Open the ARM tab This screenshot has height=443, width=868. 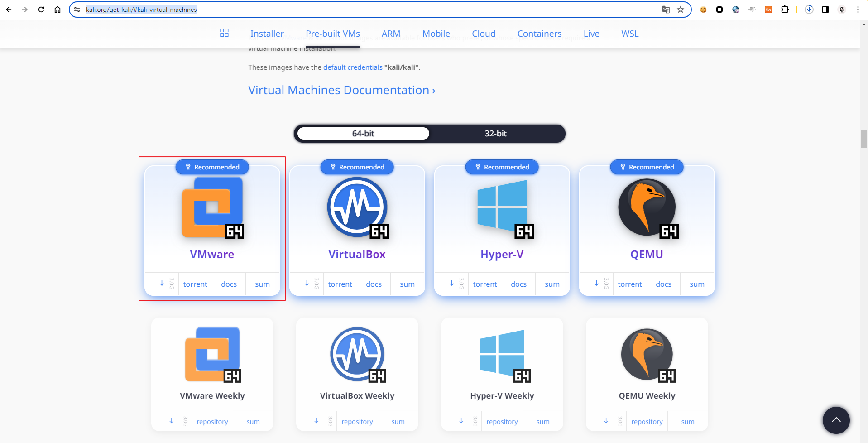pyautogui.click(x=391, y=34)
